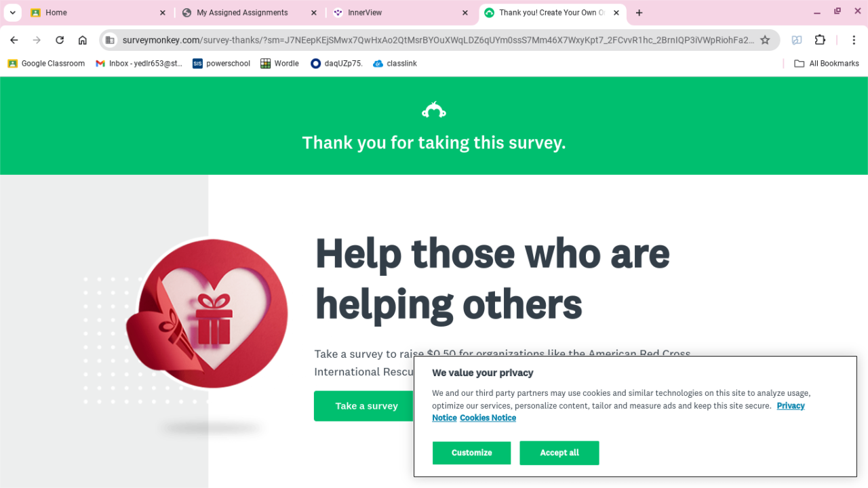This screenshot has width=868, height=488.
Task: Open the Chrome three-dot menu
Action: click(x=854, y=40)
